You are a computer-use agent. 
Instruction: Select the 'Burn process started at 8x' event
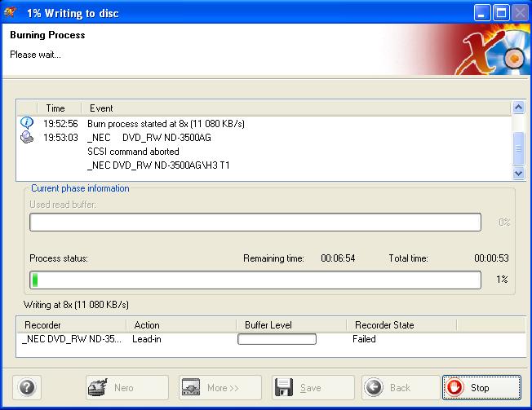[x=166, y=124]
